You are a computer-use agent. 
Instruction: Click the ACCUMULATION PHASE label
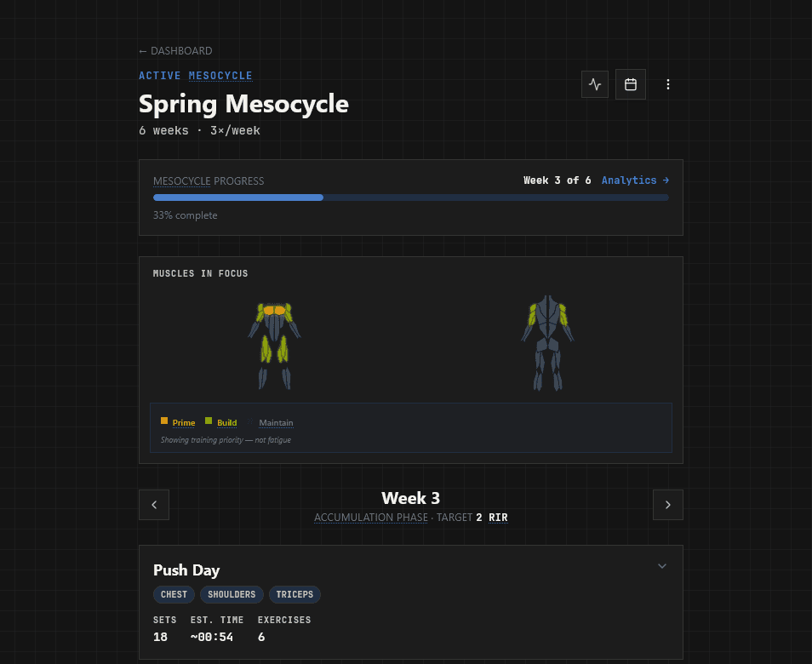371,518
